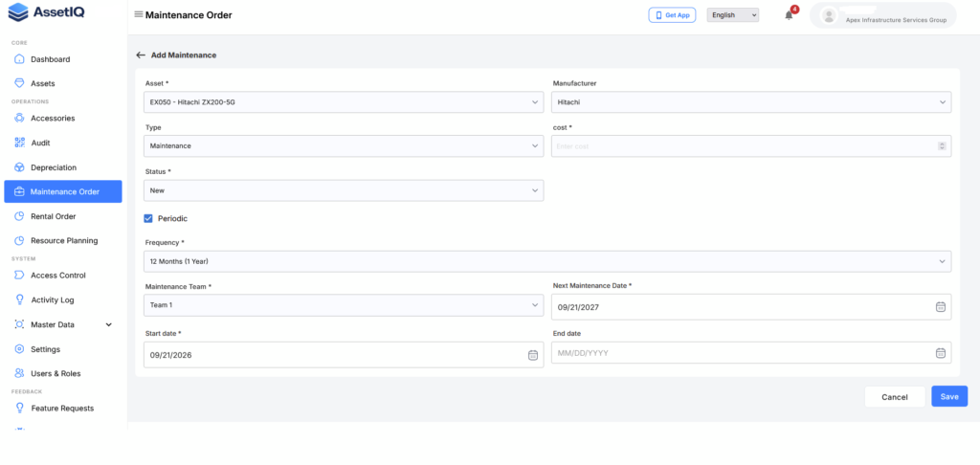Click the Save button

coord(949,396)
